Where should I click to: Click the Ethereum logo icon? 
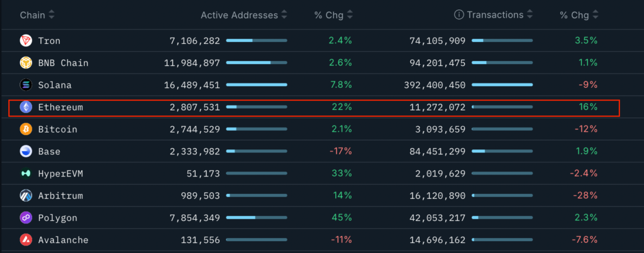[x=26, y=107]
